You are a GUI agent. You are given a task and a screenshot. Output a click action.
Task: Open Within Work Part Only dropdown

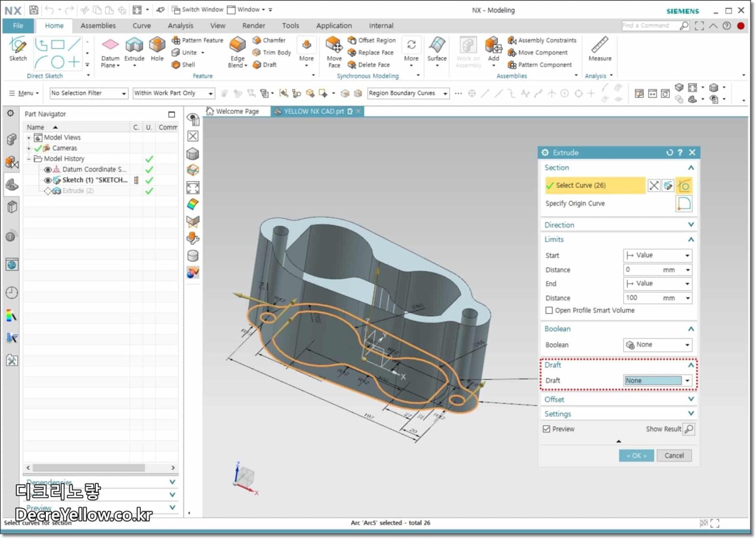(173, 94)
